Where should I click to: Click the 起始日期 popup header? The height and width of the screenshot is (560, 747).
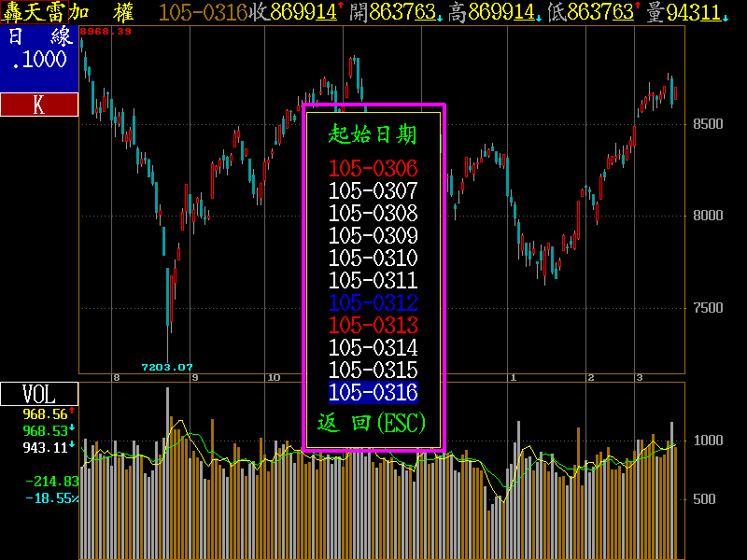coord(373,134)
